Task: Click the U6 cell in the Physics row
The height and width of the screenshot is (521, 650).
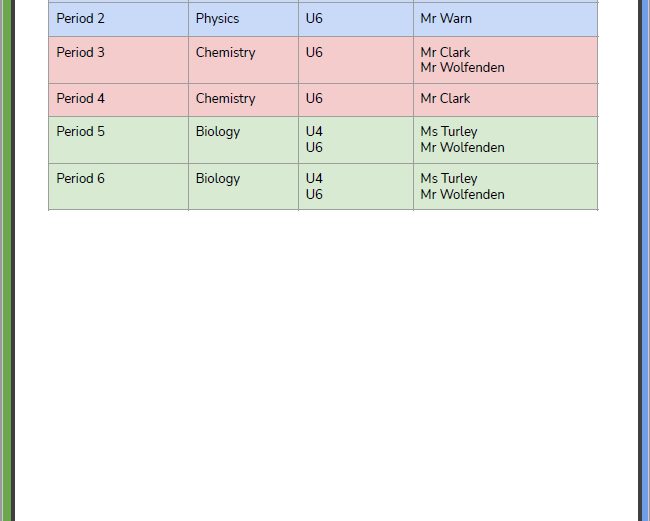Action: [x=315, y=19]
